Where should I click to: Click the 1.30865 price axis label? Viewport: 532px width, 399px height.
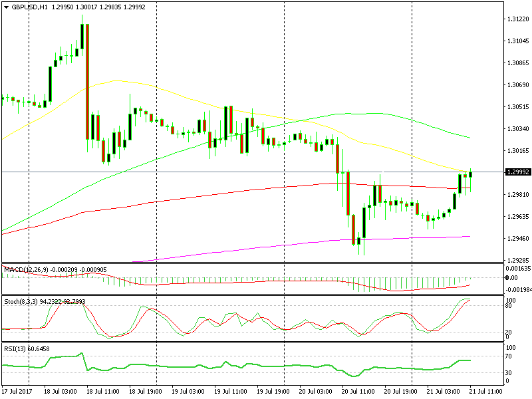(518, 63)
